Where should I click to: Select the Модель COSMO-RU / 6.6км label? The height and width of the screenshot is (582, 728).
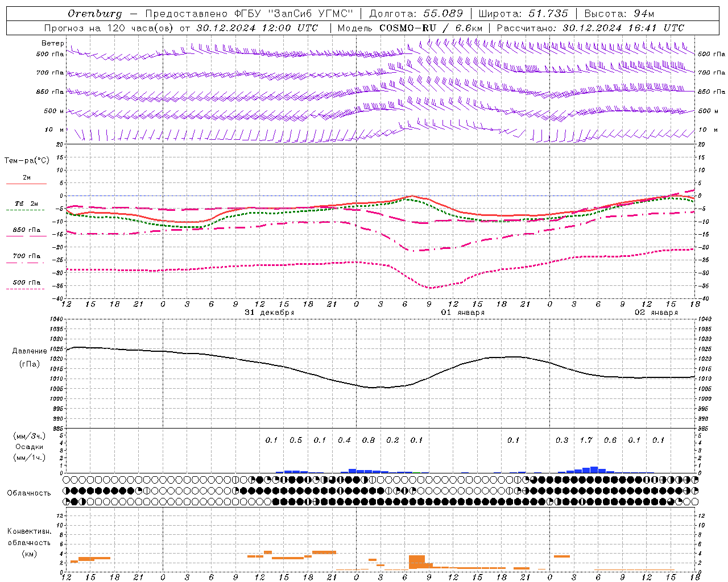tap(410, 28)
